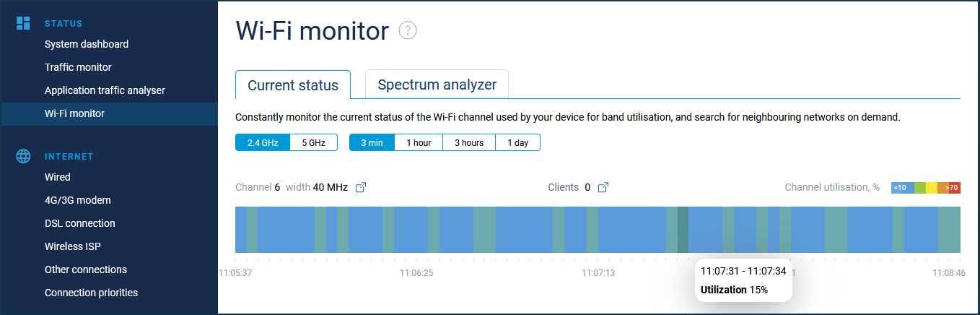Click the red >70 utilisation legend swatch
This screenshot has height=315, width=980.
(954, 188)
